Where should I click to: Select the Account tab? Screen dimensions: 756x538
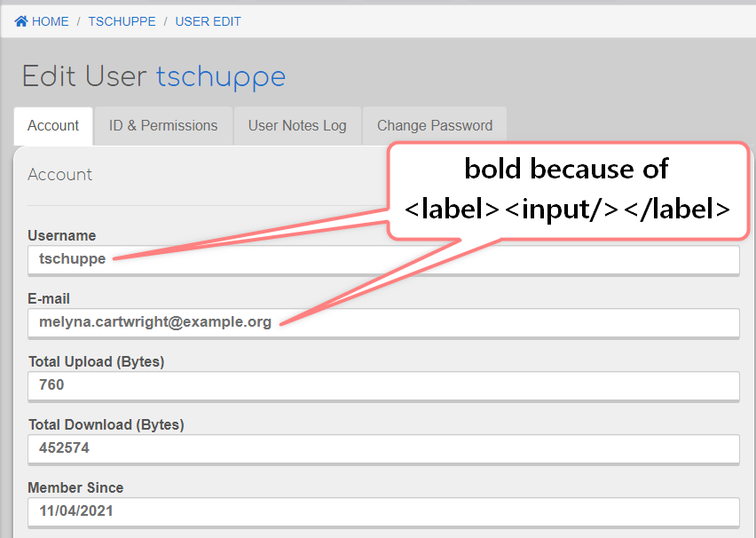(53, 126)
